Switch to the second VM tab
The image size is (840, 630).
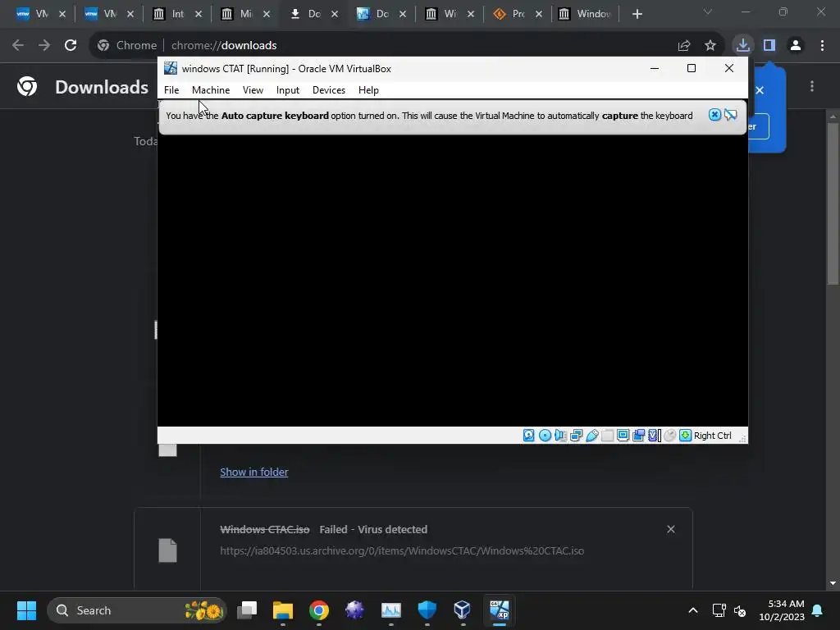click(102, 14)
